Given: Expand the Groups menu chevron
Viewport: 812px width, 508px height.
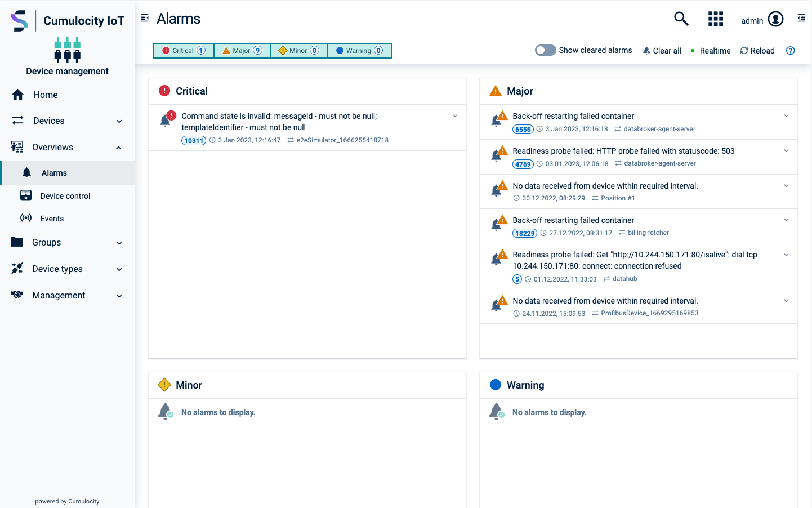Looking at the screenshot, I should [119, 243].
